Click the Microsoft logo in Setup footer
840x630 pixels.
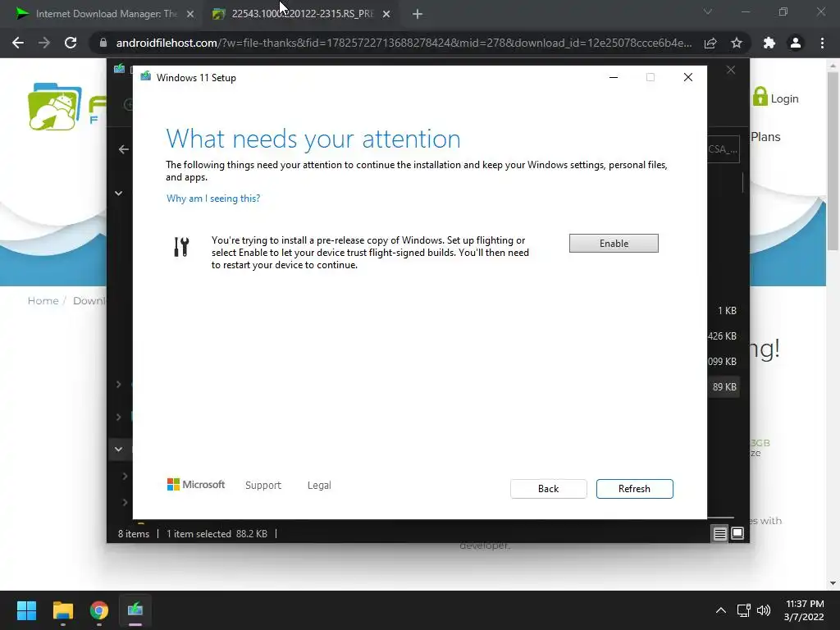[196, 485]
